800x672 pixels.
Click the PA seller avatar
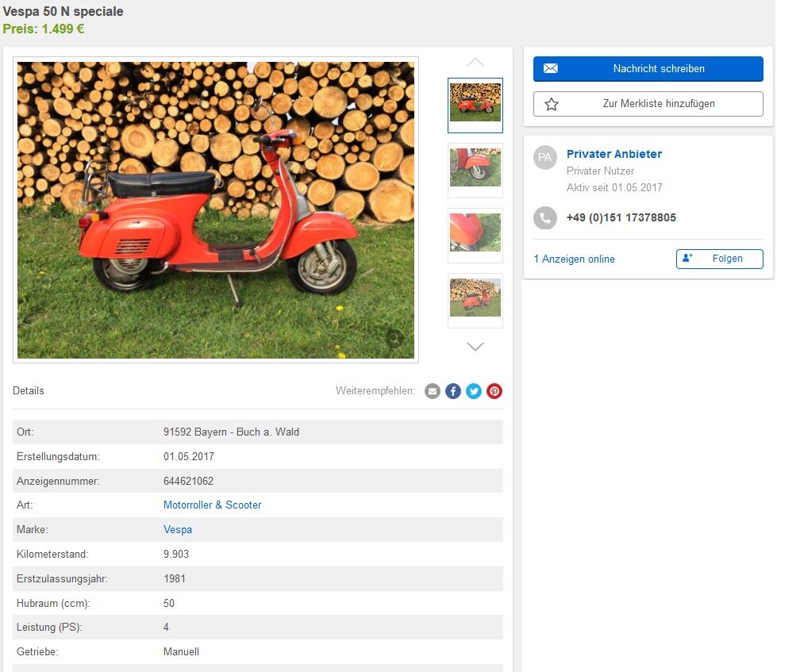[544, 157]
